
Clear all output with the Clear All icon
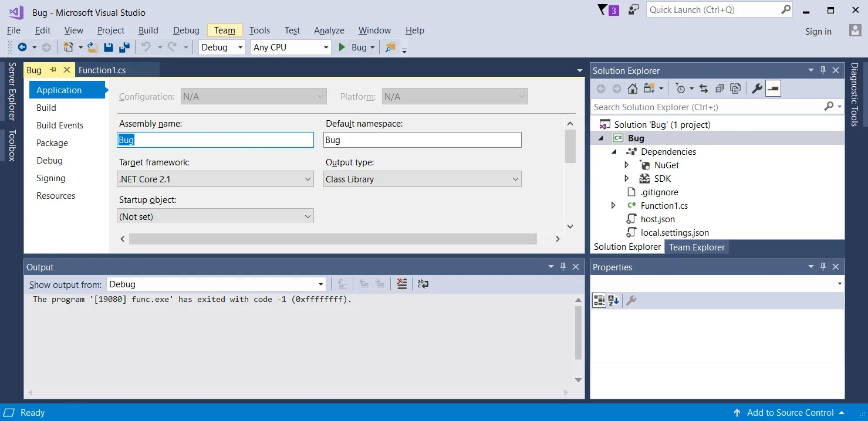coord(402,284)
